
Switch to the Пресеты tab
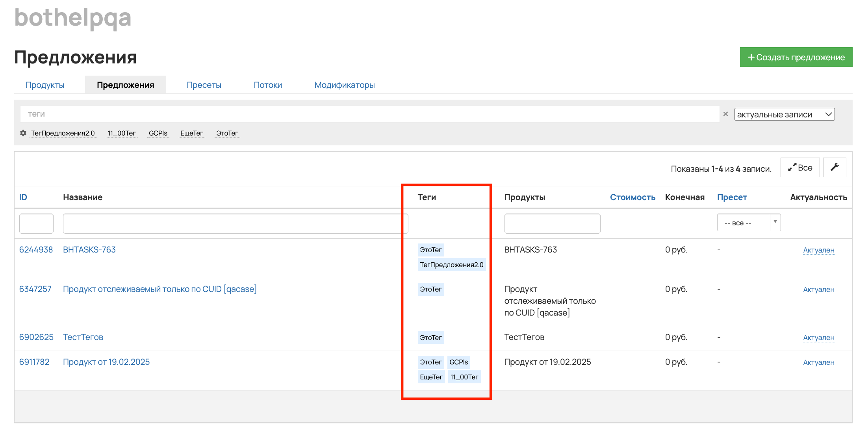coord(204,85)
